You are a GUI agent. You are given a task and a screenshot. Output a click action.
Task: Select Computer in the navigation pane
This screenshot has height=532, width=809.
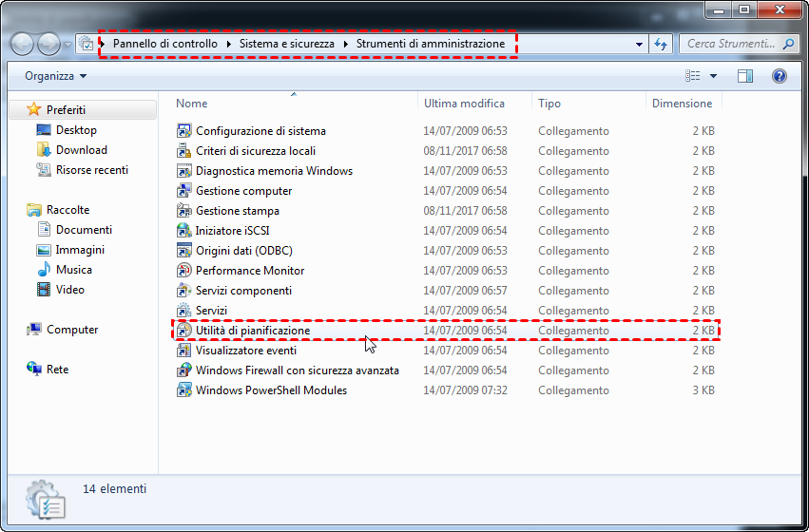[72, 330]
